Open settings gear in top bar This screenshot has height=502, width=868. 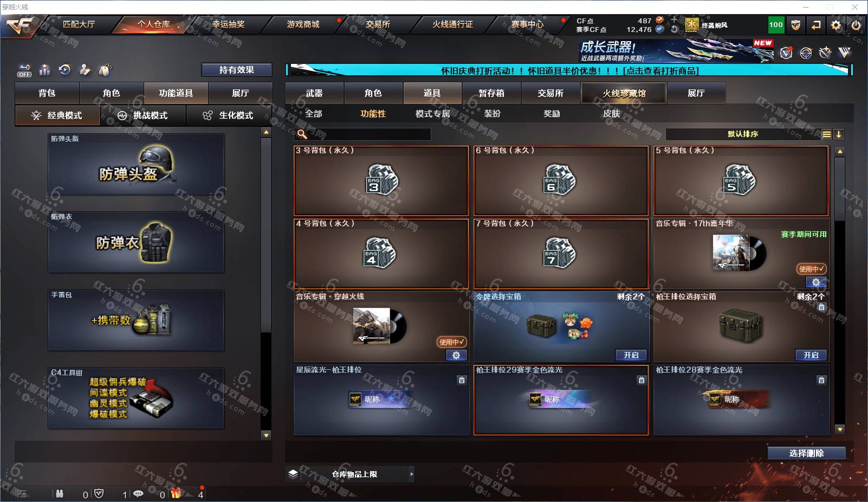(836, 25)
